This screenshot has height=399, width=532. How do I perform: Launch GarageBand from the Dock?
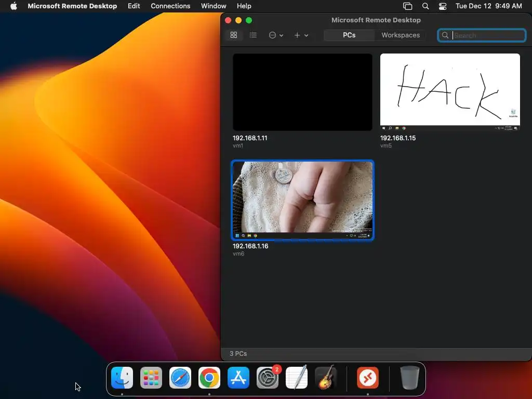326,378
